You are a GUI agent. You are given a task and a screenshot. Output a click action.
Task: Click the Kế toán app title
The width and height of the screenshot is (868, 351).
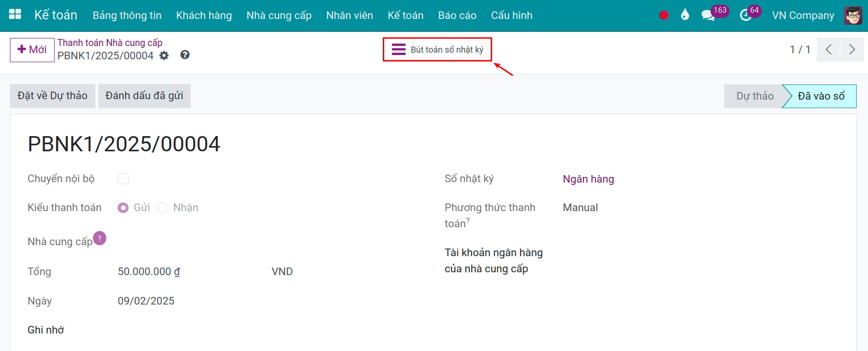55,15
